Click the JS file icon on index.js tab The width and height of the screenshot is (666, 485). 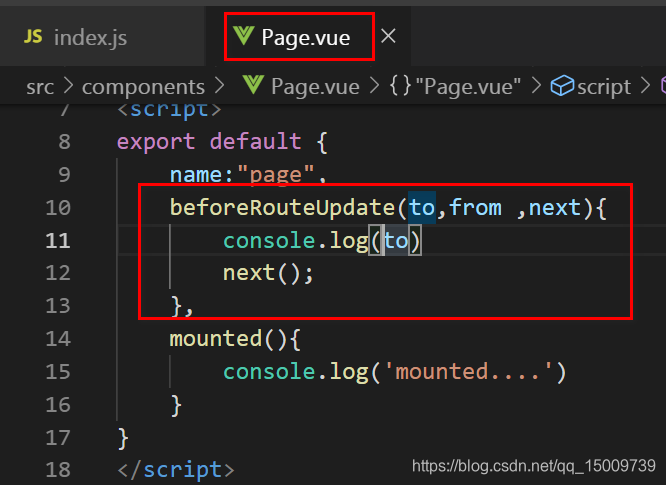pos(33,37)
